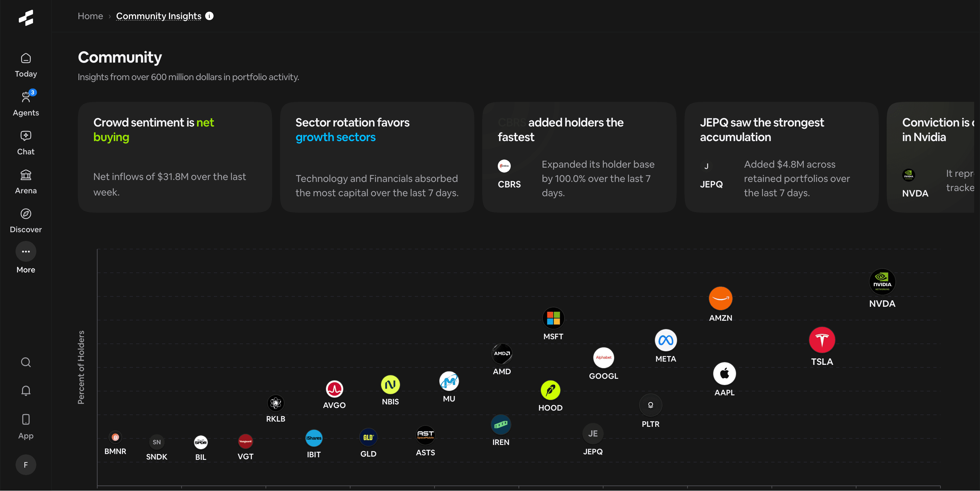
Task: Open the Discover page
Action: click(x=26, y=221)
